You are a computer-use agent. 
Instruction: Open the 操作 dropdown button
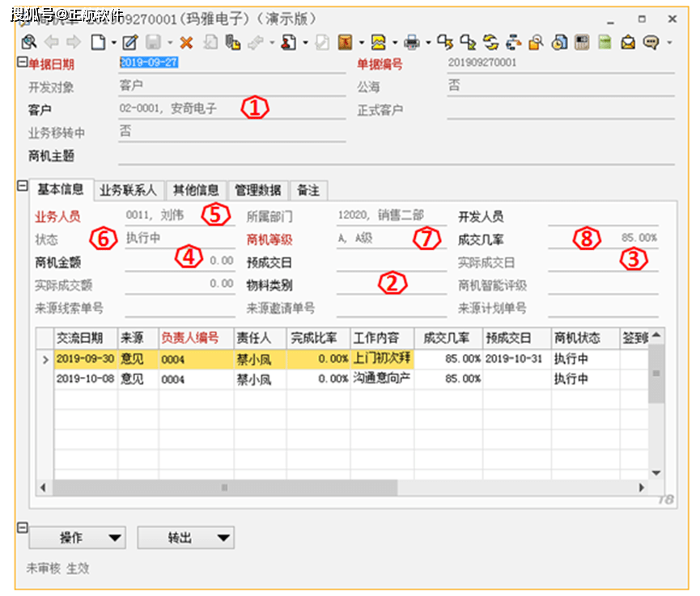(77, 538)
